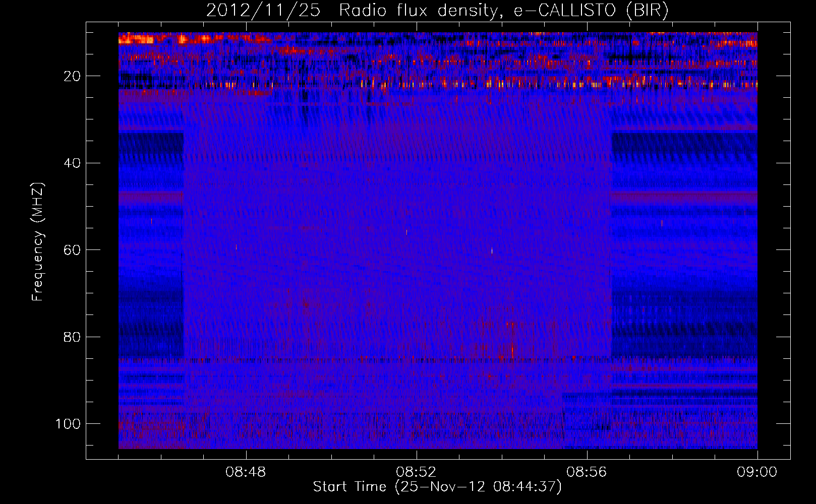Click the '09:00' time tick label
Image resolution: width=816 pixels, height=504 pixels.
757,472
